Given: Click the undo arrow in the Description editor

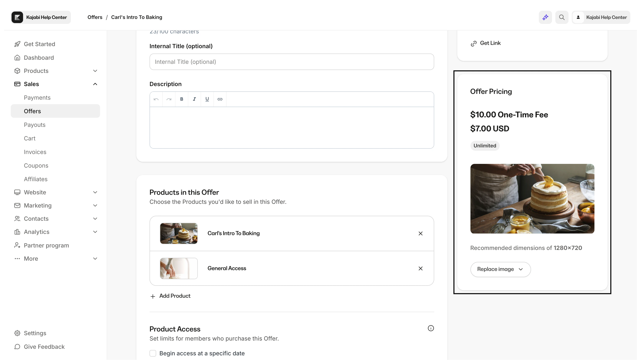Looking at the screenshot, I should (x=156, y=99).
